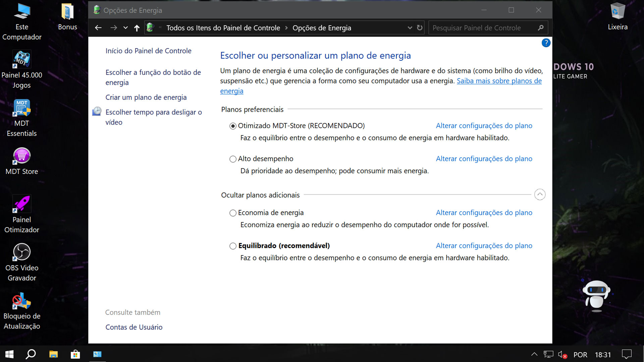Viewport: 644px width, 362px height.
Task: Select the Equilibrado (recomendável) plan
Action: [233, 246]
